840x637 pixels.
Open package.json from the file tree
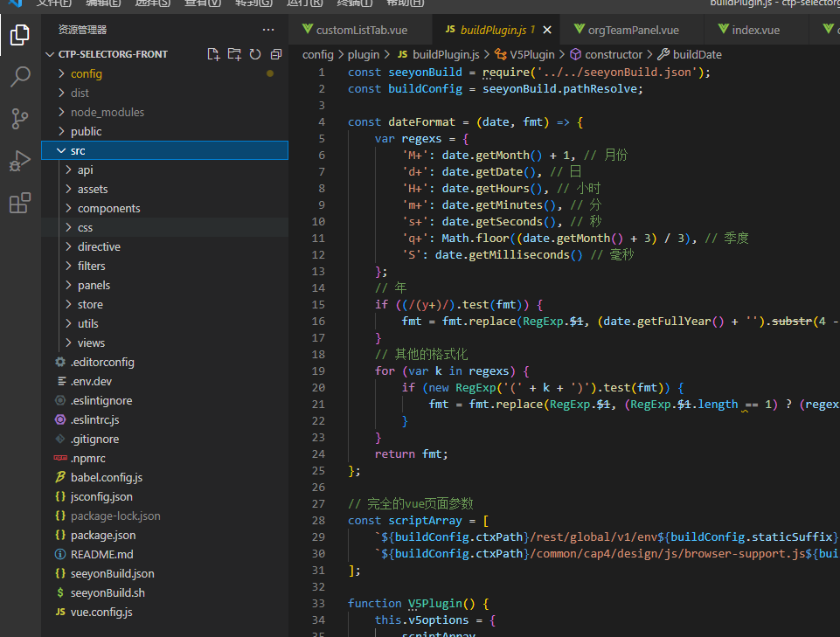[103, 536]
